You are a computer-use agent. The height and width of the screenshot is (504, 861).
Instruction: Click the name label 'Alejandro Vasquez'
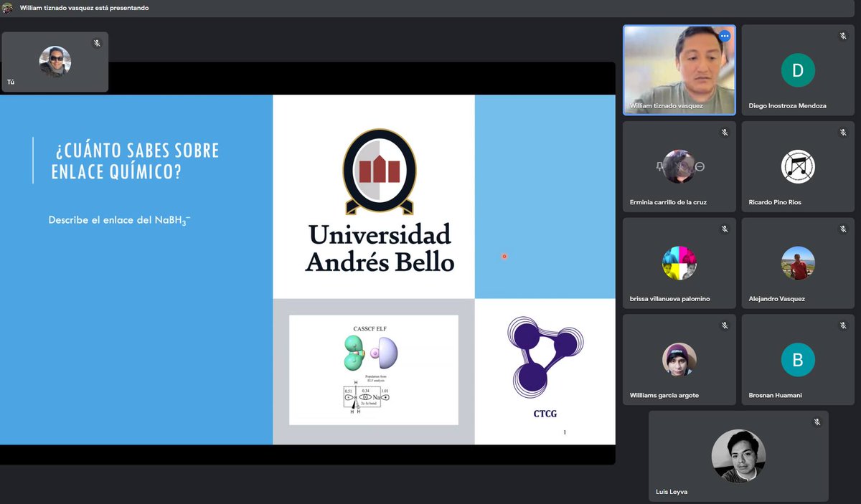[x=776, y=299]
